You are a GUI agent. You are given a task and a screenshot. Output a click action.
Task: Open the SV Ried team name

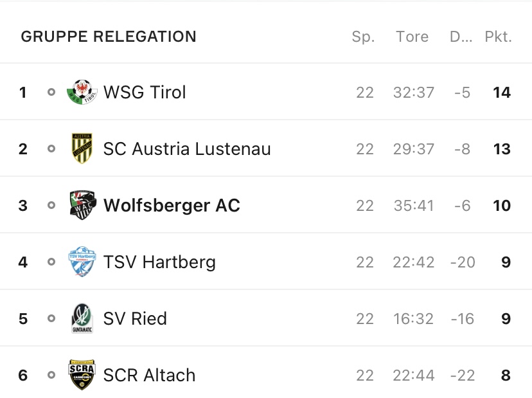pyautogui.click(x=135, y=318)
